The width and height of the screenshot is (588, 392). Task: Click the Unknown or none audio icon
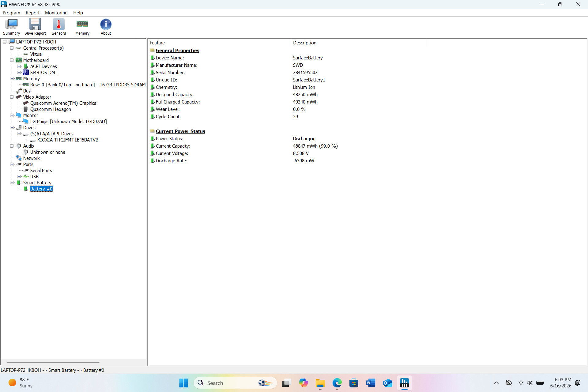point(26,152)
